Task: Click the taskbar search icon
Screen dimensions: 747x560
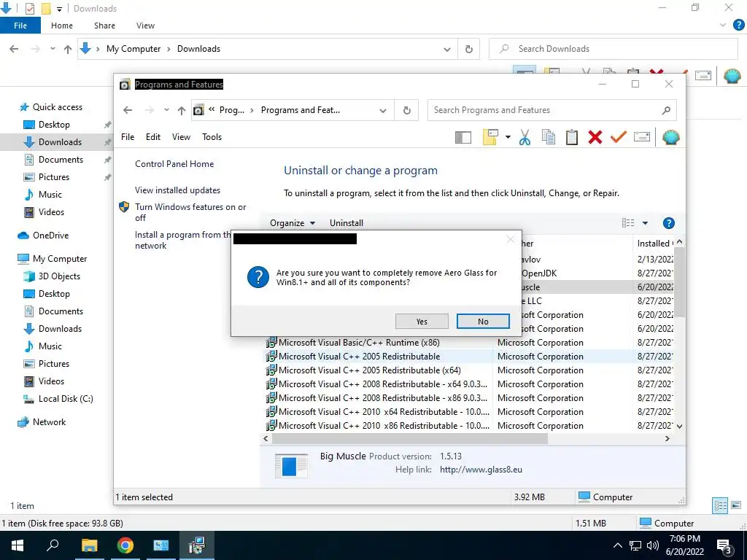Action: [53, 545]
